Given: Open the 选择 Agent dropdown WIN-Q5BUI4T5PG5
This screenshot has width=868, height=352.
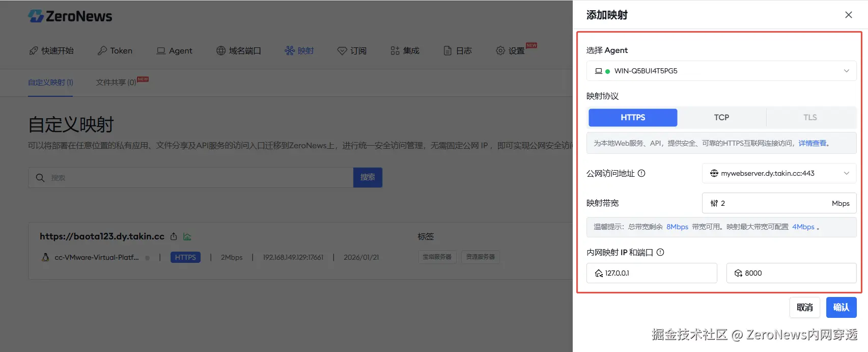Looking at the screenshot, I should pos(721,71).
